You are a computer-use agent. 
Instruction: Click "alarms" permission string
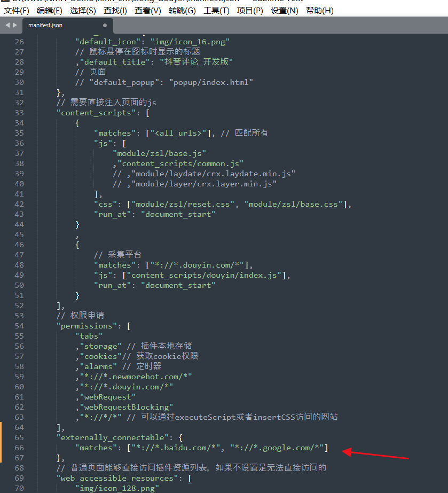click(x=98, y=366)
